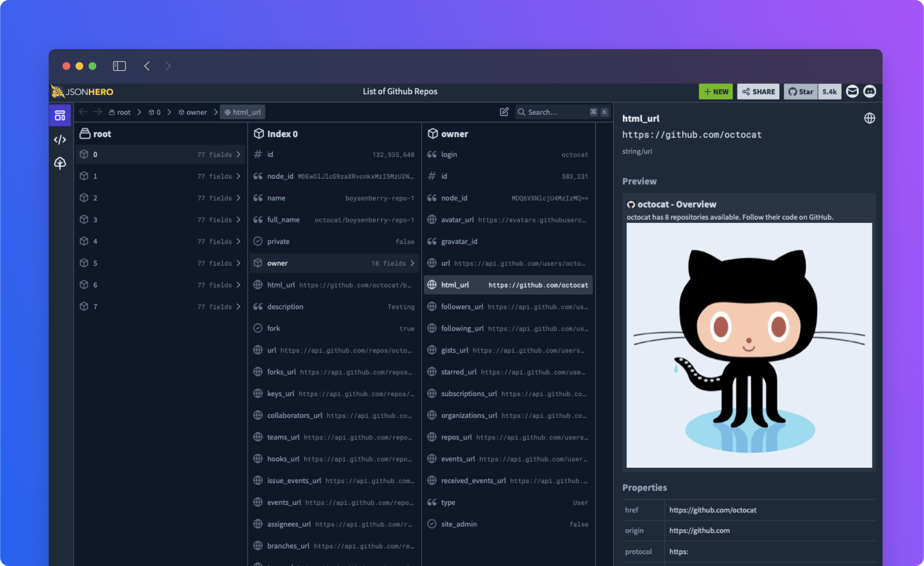Select organizations_url row in owner

click(x=508, y=416)
